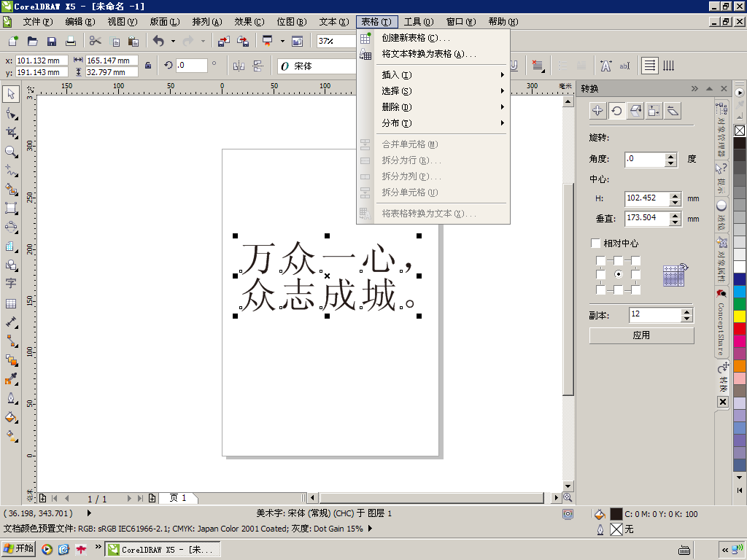The height and width of the screenshot is (560, 747).
Task: Open the undo history dropdown arrow
Action: coord(173,41)
